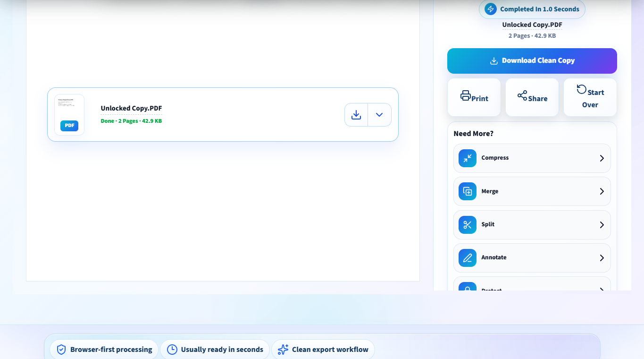Click 'Usually ready in seconds' label
This screenshot has height=359, width=644.
pos(222,350)
